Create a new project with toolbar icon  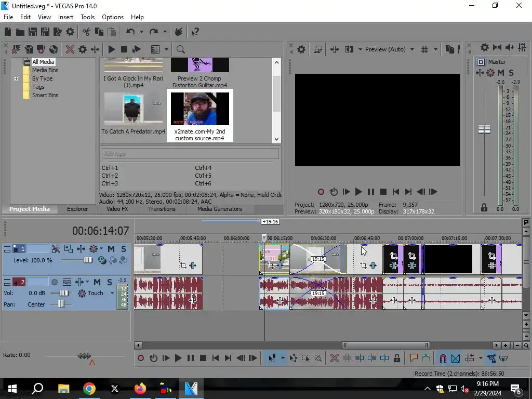click(x=8, y=32)
